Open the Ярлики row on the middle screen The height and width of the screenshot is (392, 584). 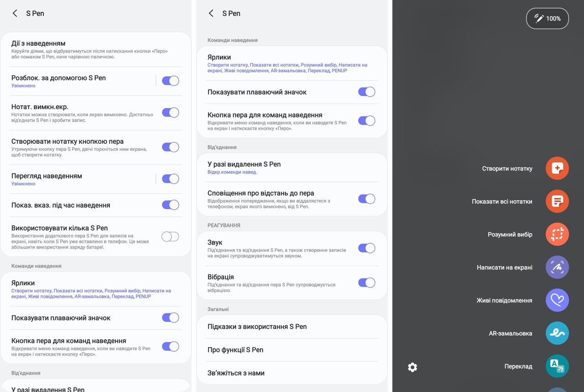click(292, 63)
